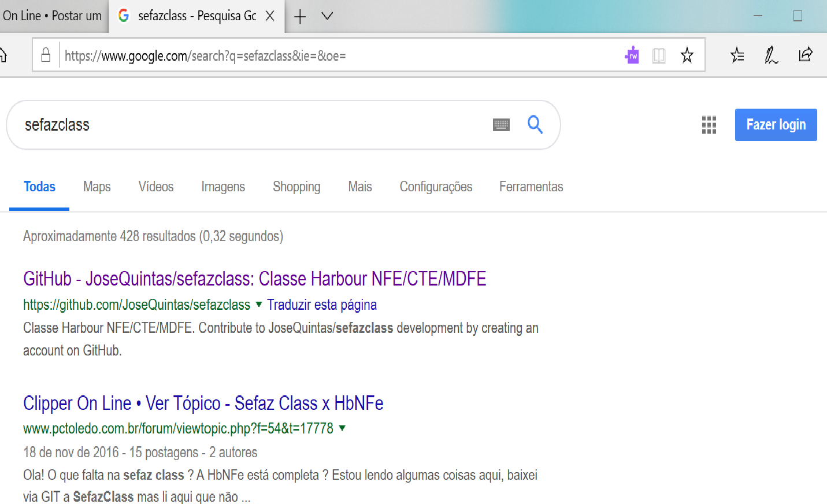Click the blue search magnifier icon
This screenshot has height=504, width=827.
[535, 124]
